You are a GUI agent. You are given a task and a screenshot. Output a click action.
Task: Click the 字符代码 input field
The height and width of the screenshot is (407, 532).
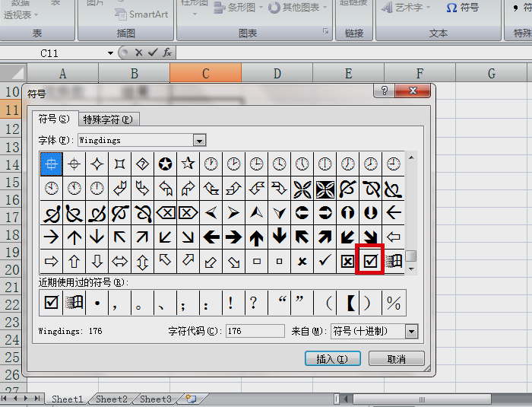point(255,332)
